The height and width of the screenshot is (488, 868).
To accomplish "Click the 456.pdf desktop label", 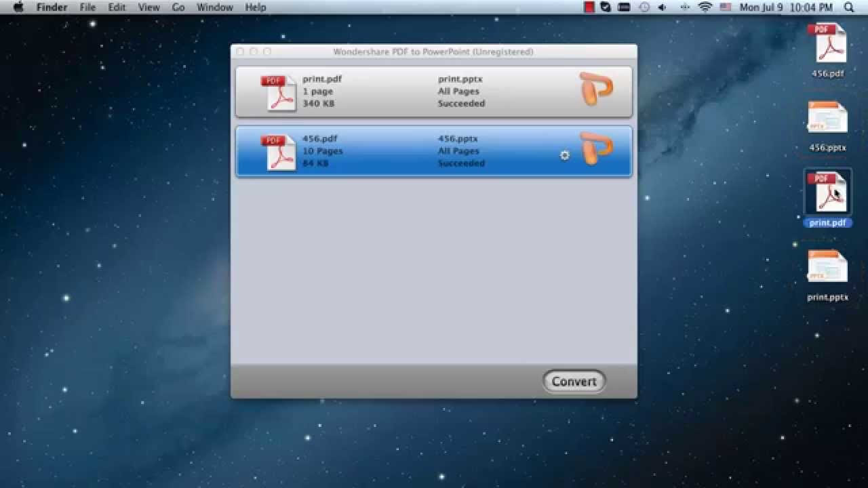I will pos(827,74).
